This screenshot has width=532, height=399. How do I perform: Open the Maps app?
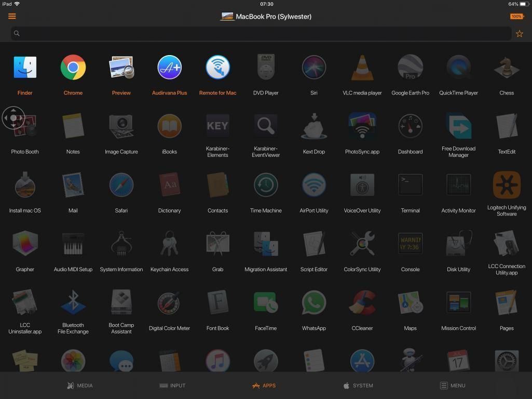point(410,302)
